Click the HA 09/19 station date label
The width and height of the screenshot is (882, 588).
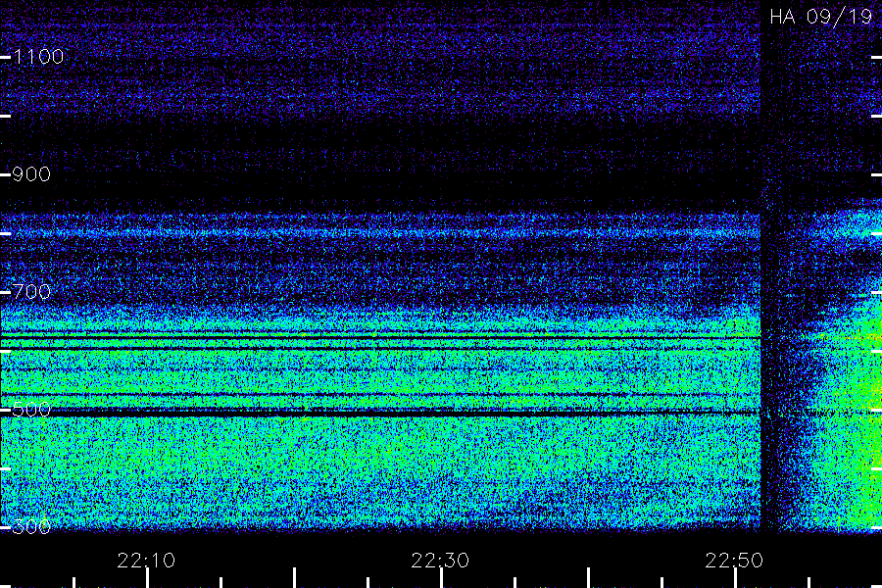tap(820, 17)
